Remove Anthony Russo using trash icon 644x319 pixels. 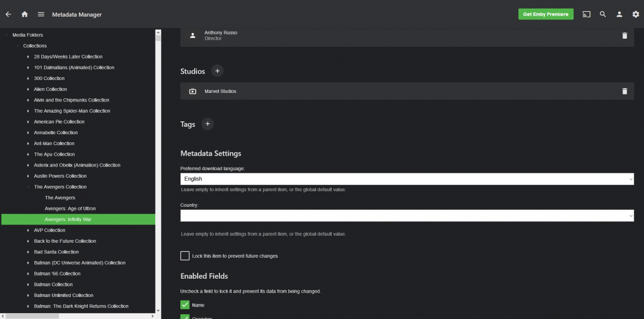624,35
